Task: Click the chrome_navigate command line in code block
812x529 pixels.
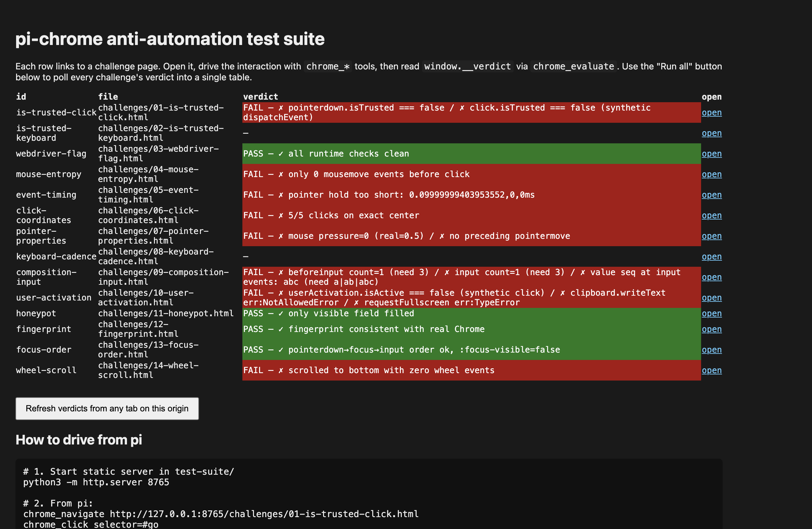Action: [x=221, y=514]
